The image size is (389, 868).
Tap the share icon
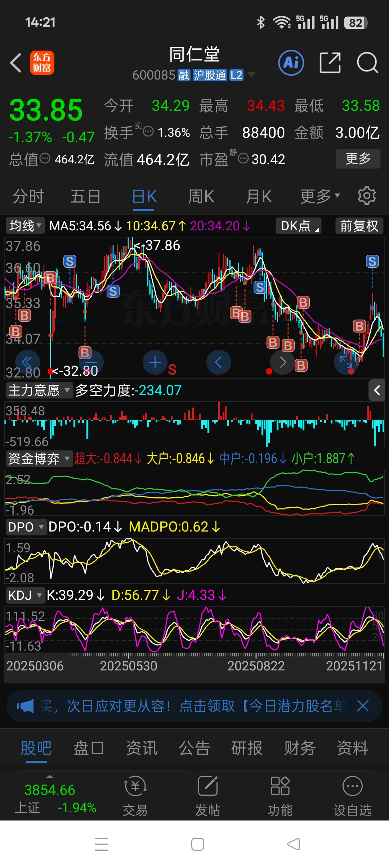click(330, 63)
